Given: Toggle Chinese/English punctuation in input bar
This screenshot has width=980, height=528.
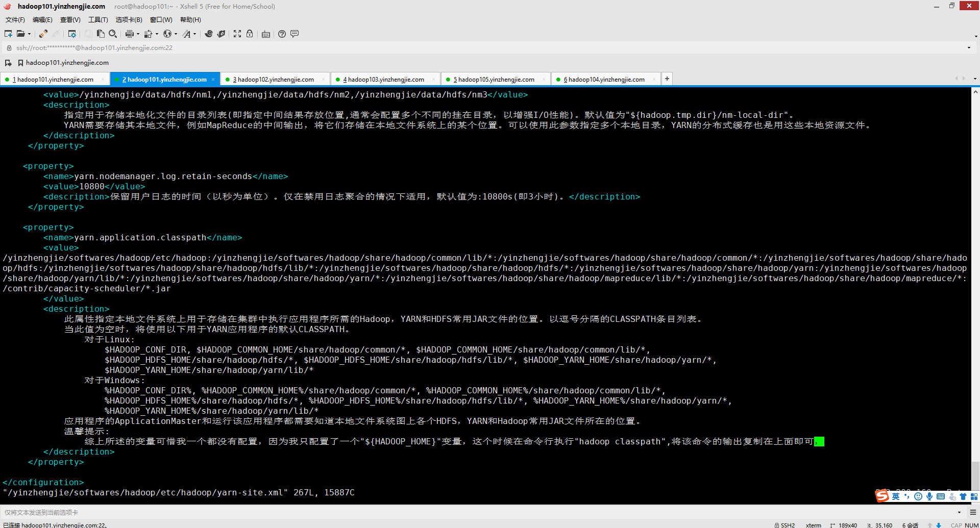Looking at the screenshot, I should pos(906,496).
